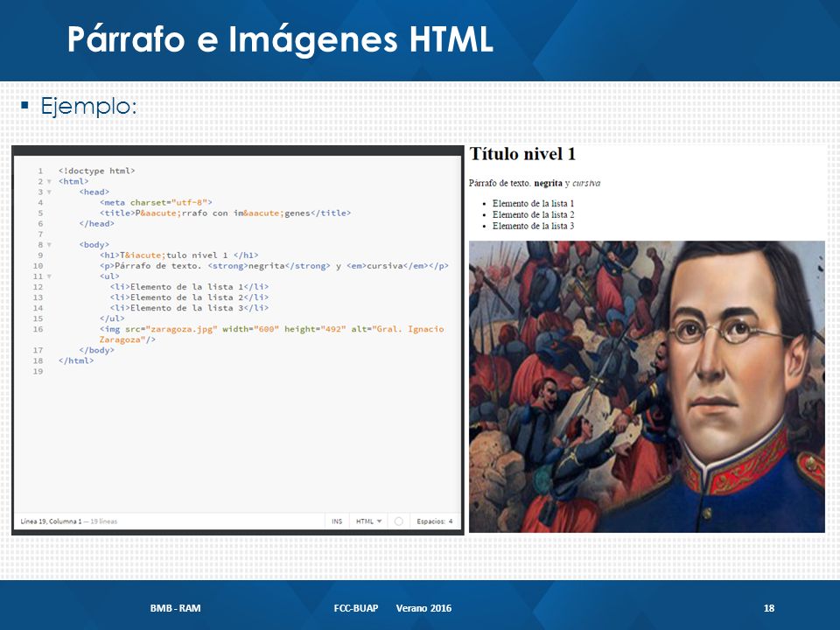
Task: Click the FCC-BUAP footer text
Action: pos(356,608)
